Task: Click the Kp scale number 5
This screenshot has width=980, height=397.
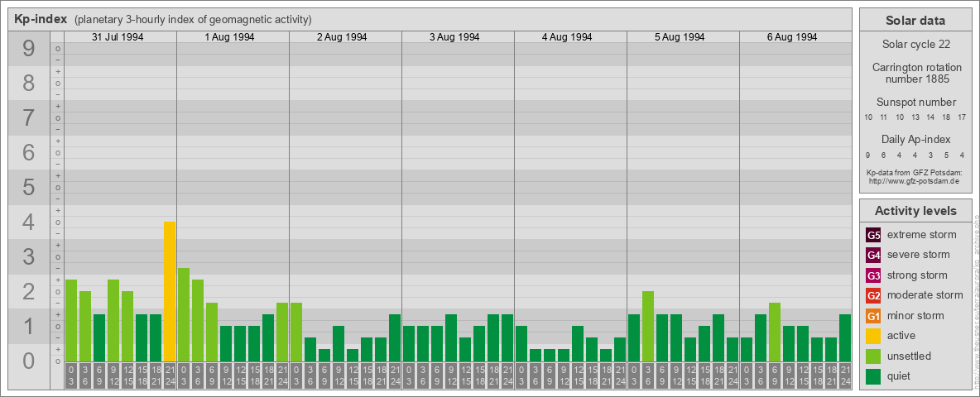Action: coord(28,187)
